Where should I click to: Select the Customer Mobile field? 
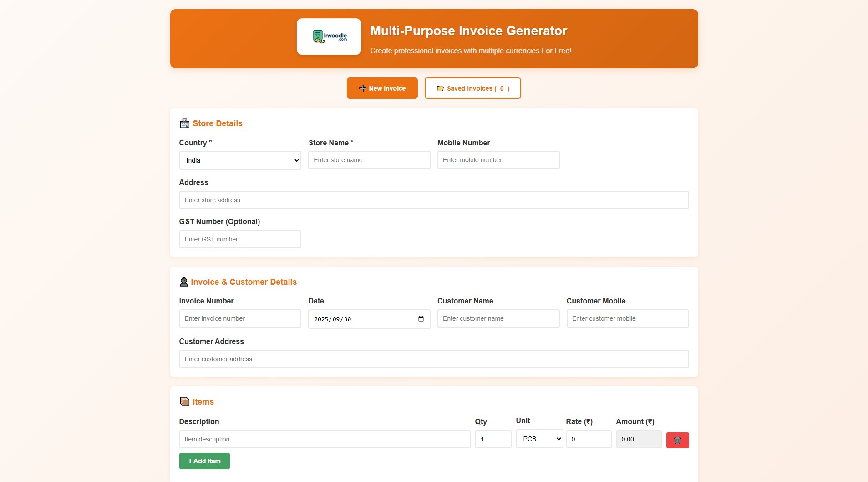(627, 318)
